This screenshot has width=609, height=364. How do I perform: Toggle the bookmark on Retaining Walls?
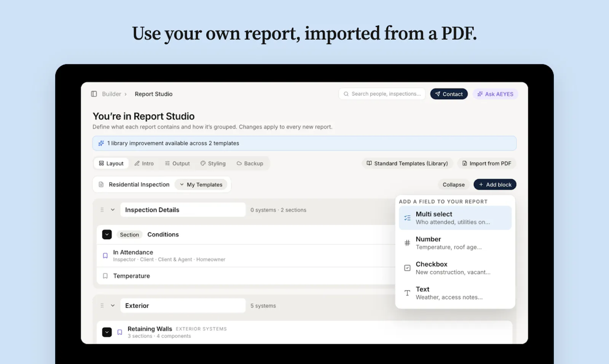[x=120, y=332]
